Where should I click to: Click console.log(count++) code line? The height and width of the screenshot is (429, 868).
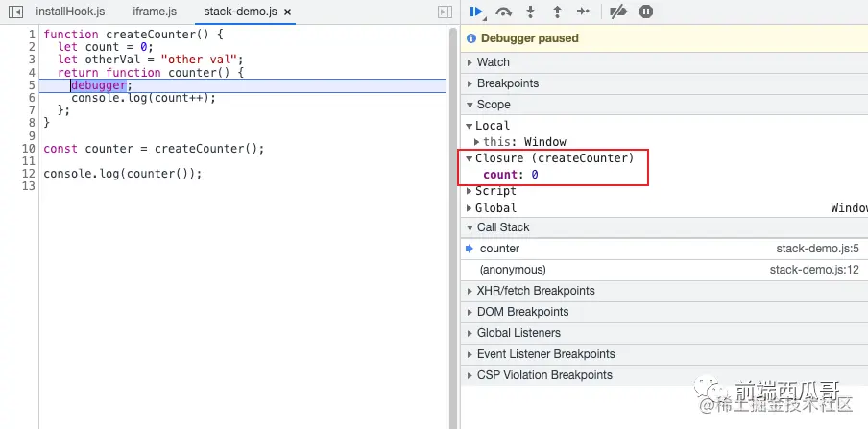[x=143, y=98]
